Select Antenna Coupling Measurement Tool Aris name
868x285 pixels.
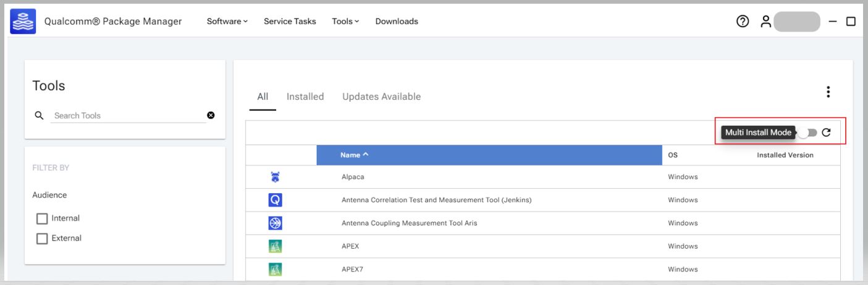tap(409, 223)
